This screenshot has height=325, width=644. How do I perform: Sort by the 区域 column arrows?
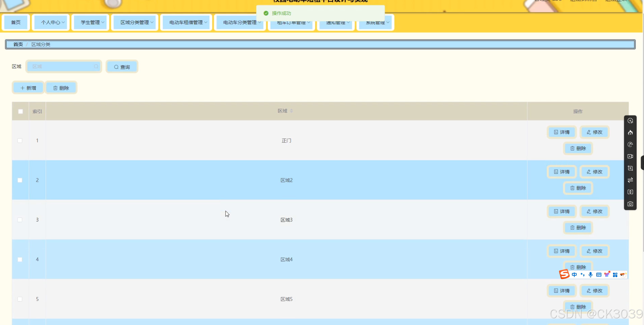pos(291,111)
